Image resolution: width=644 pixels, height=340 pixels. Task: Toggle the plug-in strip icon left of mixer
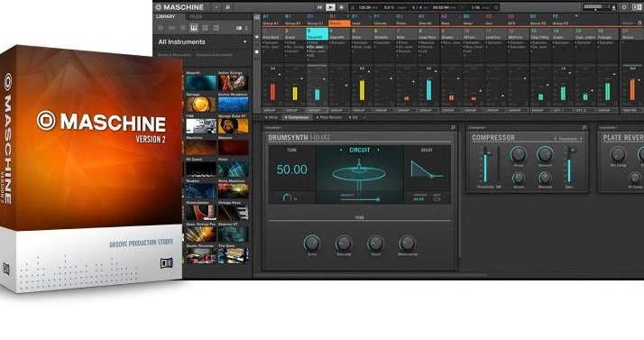[x=258, y=52]
